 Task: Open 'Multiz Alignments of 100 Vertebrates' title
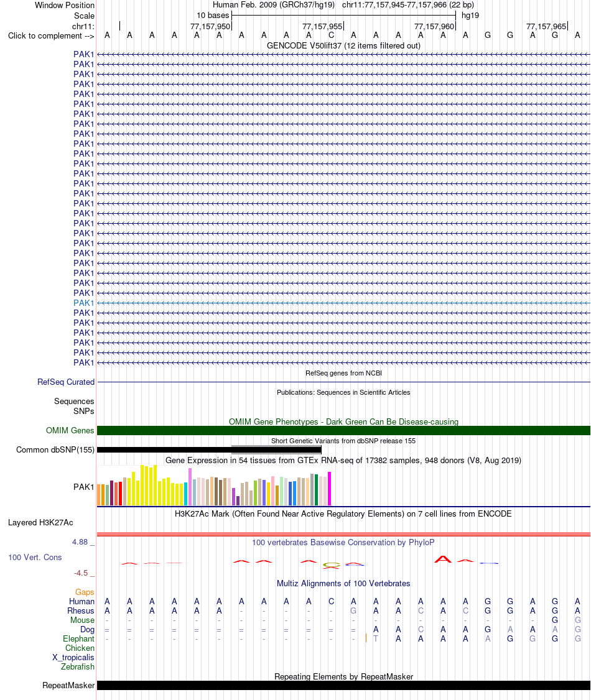[343, 584]
